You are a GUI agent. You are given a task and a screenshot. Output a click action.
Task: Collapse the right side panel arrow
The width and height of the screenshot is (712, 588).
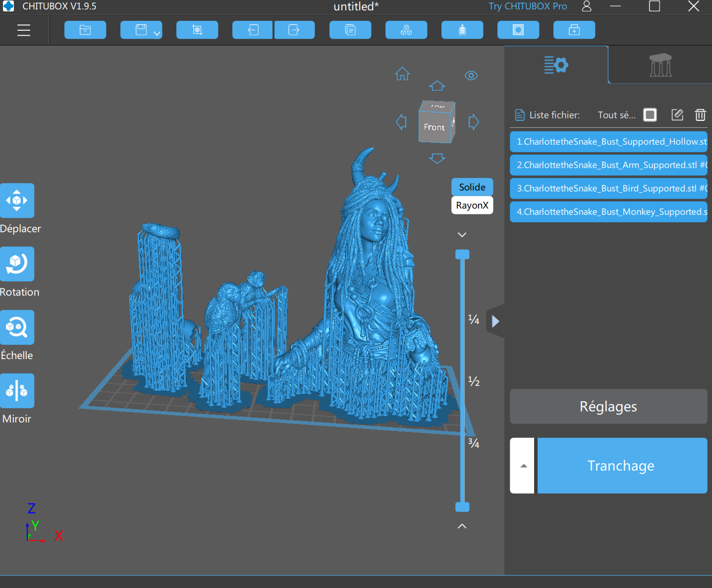[x=495, y=321]
